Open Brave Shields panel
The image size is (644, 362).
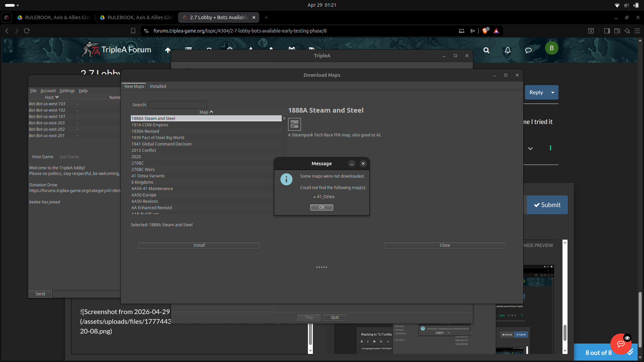(485, 31)
